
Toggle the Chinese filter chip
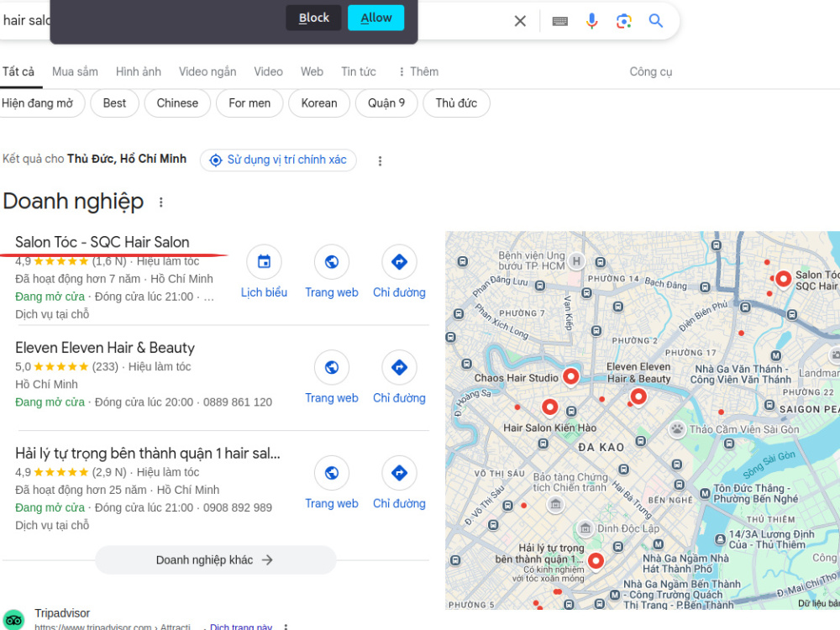(x=177, y=103)
